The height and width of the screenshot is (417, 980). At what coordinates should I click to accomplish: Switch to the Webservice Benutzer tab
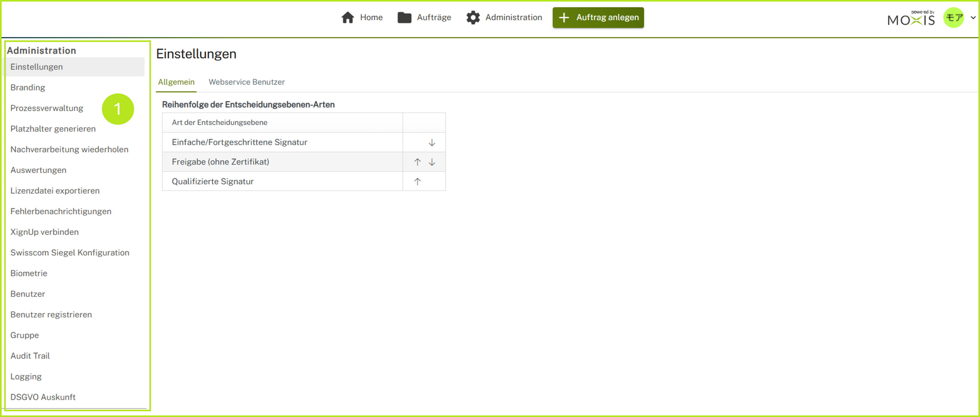pos(246,82)
